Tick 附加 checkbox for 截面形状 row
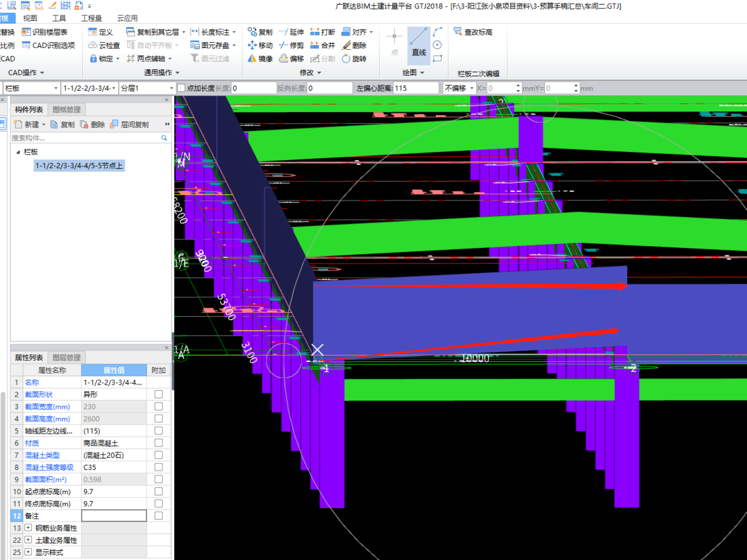 coord(159,394)
